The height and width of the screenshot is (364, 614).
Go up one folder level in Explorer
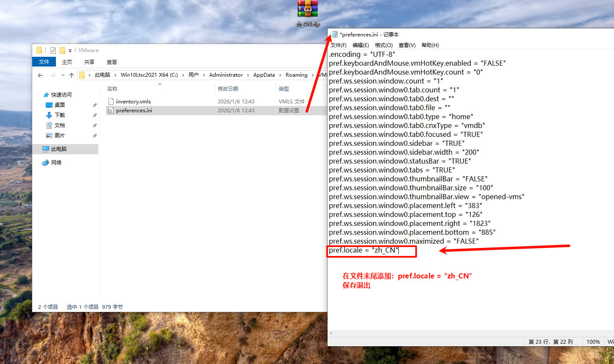pos(72,75)
